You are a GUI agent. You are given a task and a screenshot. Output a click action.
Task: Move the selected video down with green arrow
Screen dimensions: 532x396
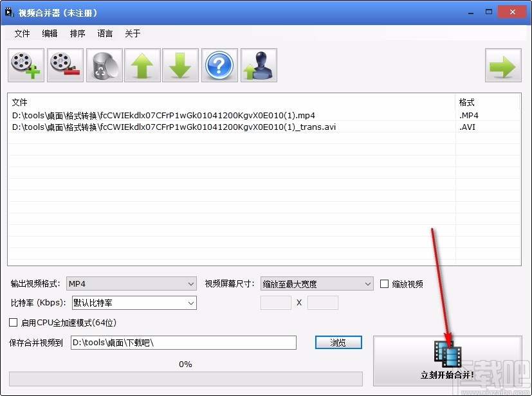pos(180,65)
